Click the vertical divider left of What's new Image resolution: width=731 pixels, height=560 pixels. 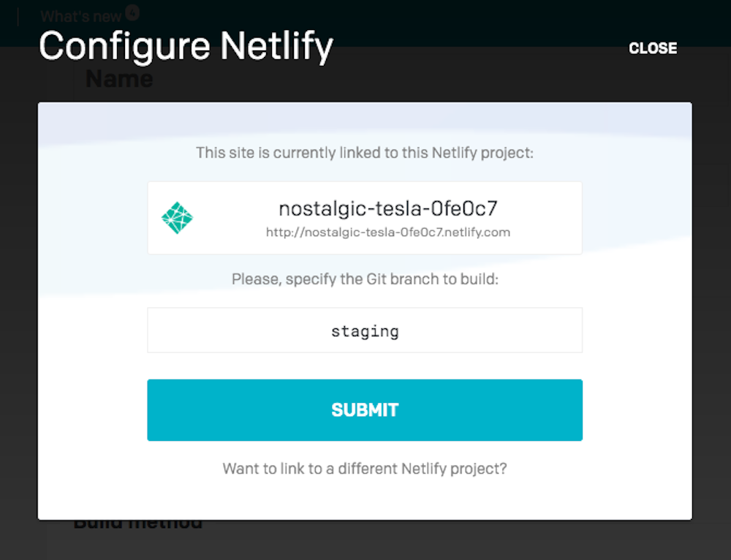click(18, 17)
